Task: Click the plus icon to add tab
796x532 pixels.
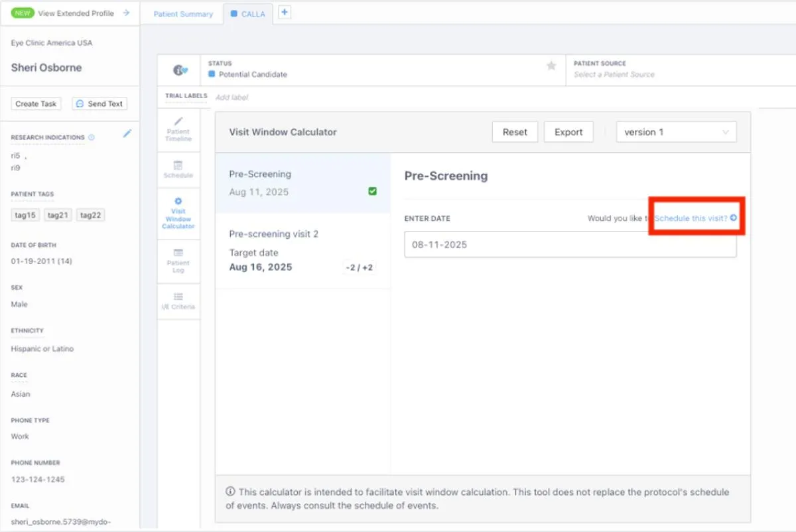Action: click(x=284, y=13)
